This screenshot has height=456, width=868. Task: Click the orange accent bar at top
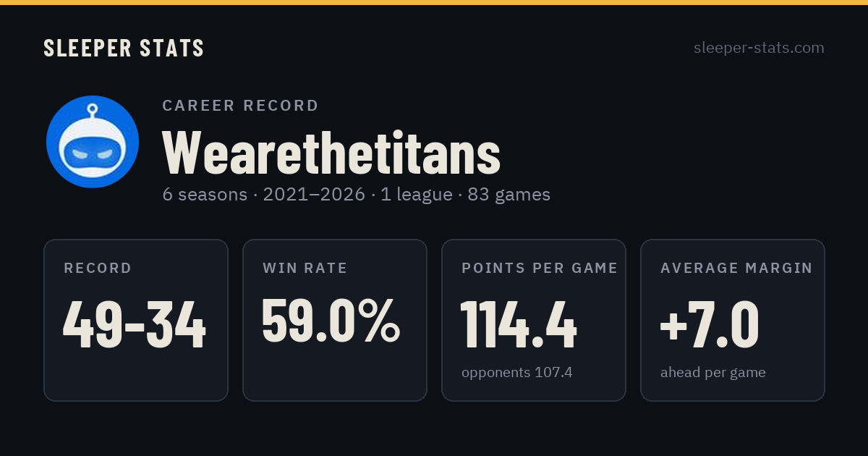pos(434,2)
